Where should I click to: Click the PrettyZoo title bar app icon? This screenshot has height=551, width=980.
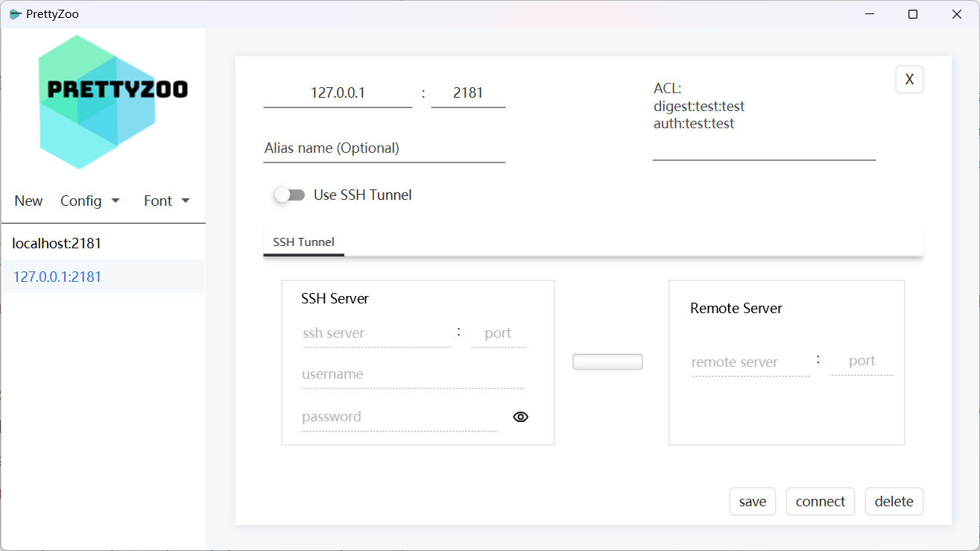coord(15,14)
